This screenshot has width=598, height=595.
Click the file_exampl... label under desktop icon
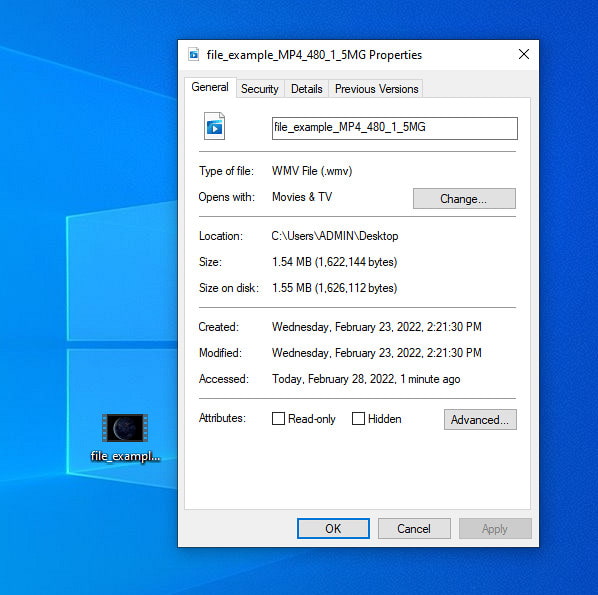[x=125, y=456]
